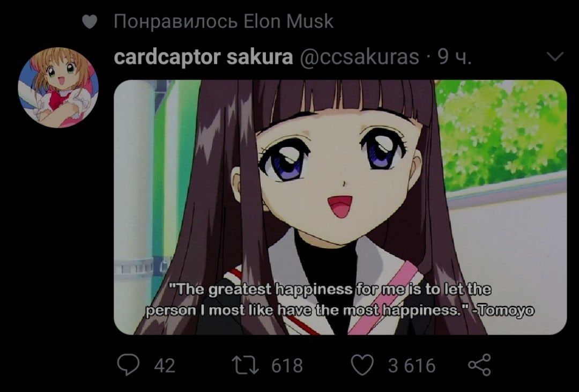Click the Elon Musk name in the liked notice
Screen dimensions: 579x392
[x=288, y=21]
